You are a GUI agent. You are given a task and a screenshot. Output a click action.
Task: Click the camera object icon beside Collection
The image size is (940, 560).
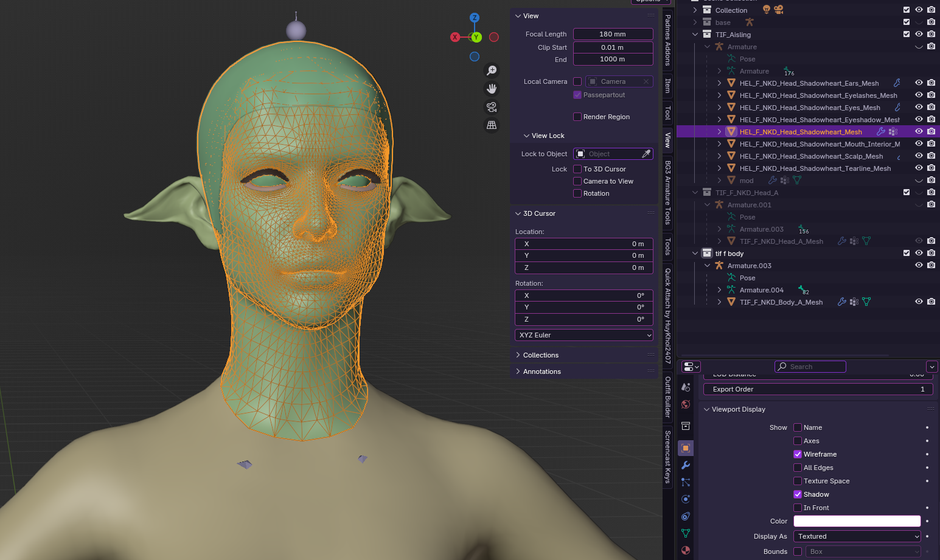(779, 10)
